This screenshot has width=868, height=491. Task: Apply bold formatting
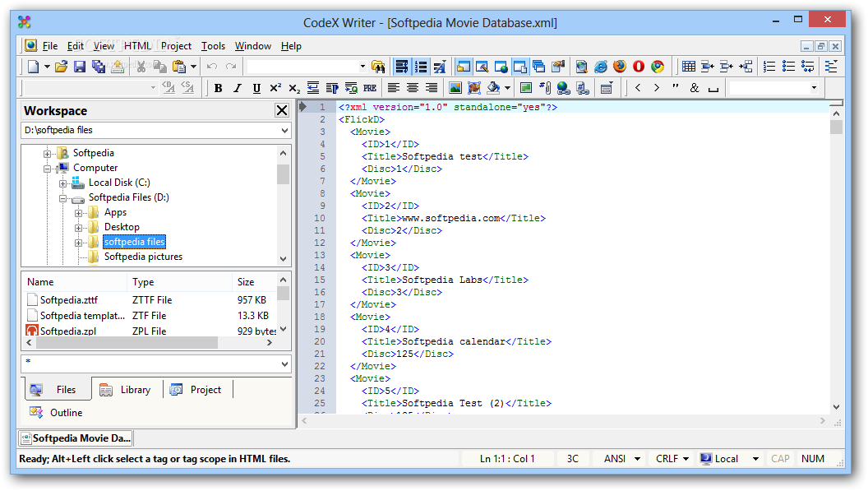tap(219, 88)
